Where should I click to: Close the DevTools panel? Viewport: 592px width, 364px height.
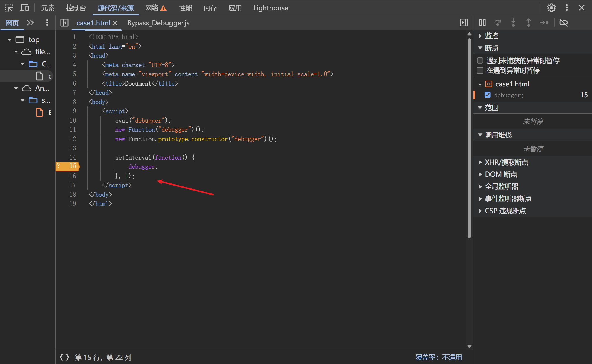(x=582, y=8)
